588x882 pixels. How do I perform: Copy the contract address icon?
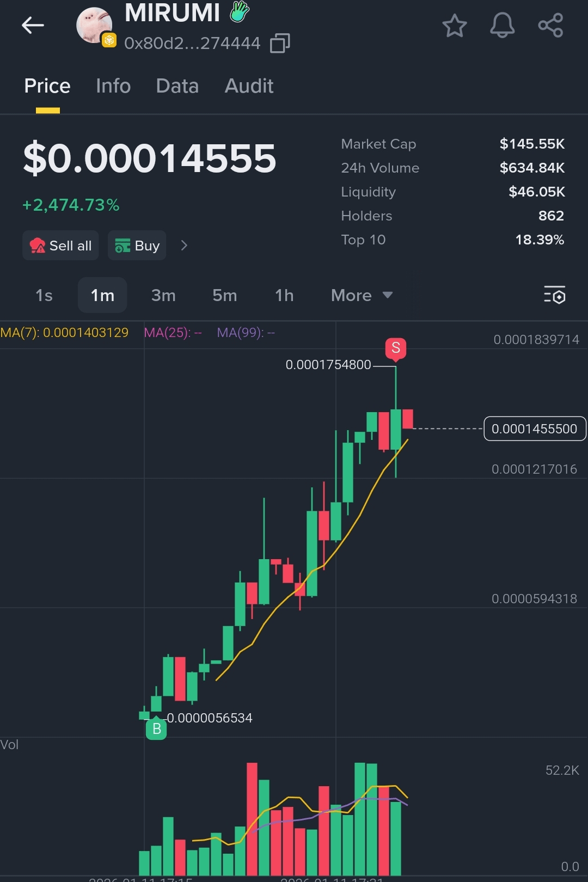point(280,43)
